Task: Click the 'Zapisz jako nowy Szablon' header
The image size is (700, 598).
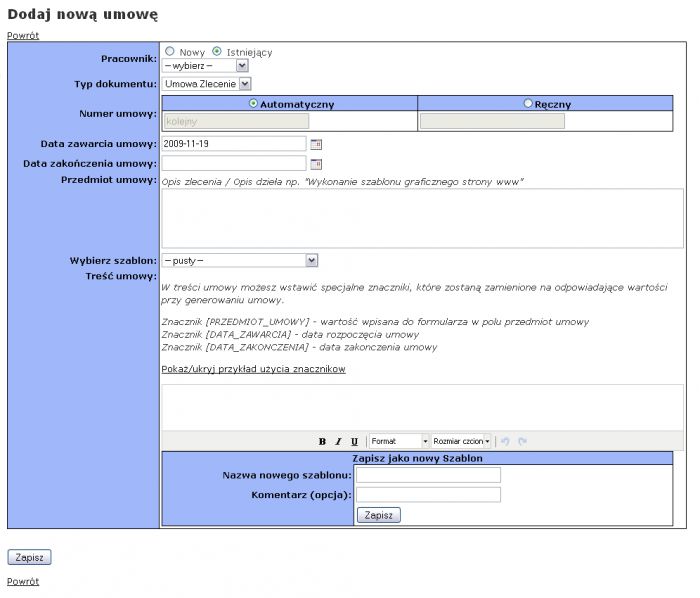Action: coord(417,458)
